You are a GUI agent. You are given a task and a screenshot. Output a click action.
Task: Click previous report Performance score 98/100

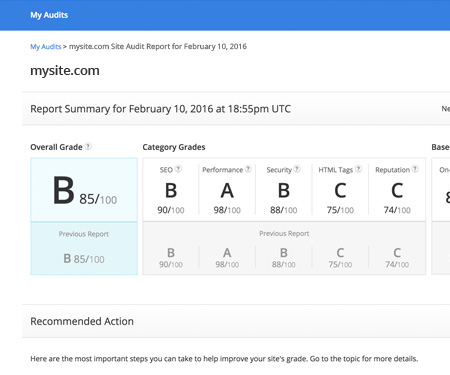click(x=227, y=264)
